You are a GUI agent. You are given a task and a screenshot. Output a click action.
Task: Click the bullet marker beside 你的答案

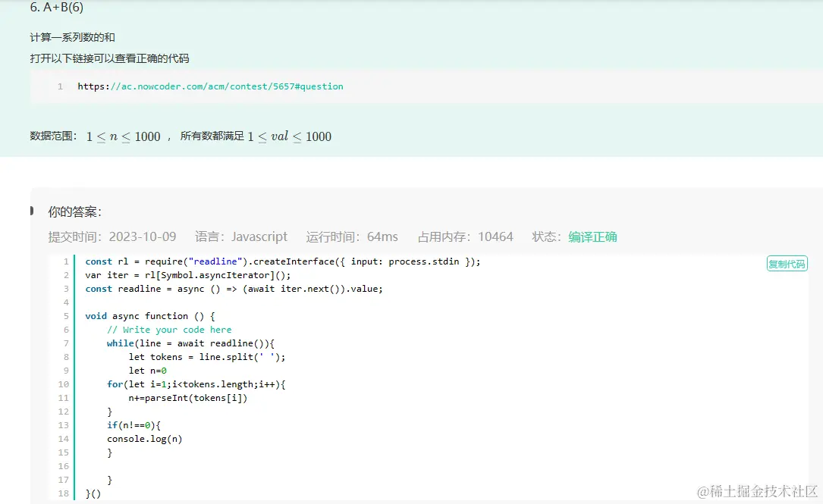pyautogui.click(x=32, y=210)
